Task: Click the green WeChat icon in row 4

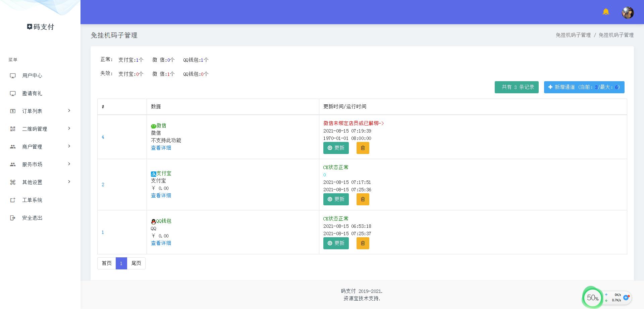Action: pyautogui.click(x=153, y=126)
